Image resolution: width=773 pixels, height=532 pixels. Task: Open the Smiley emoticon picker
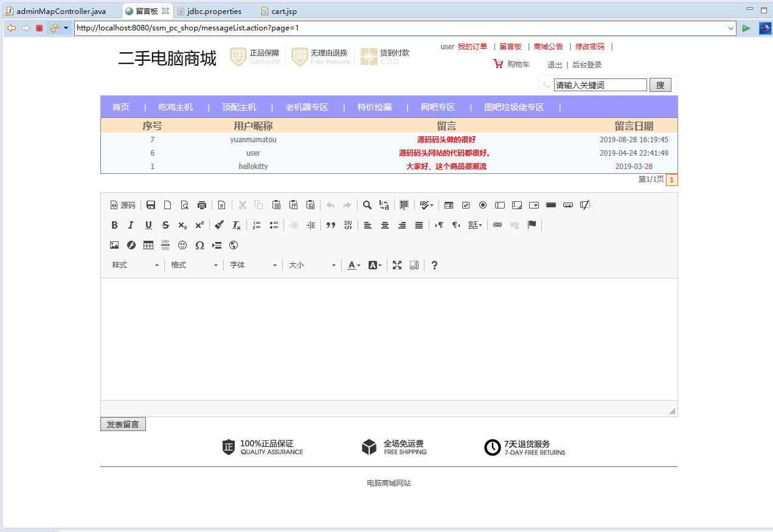182,245
